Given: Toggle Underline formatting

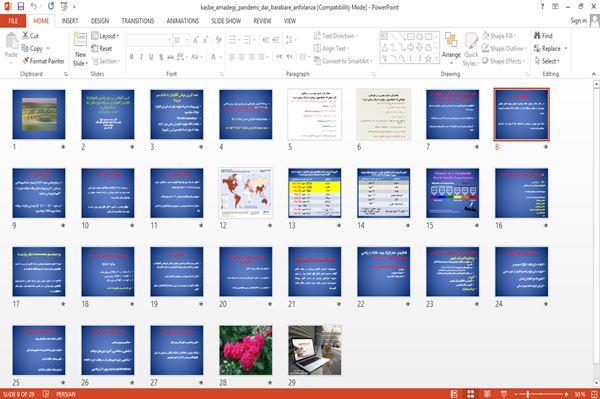Looking at the screenshot, I should click(151, 57).
